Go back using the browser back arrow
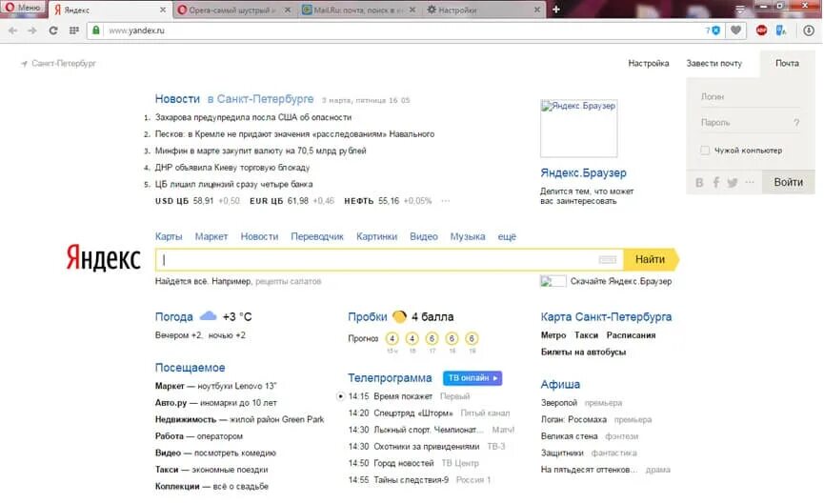Viewport: 824px width, 504px height. tap(12, 30)
